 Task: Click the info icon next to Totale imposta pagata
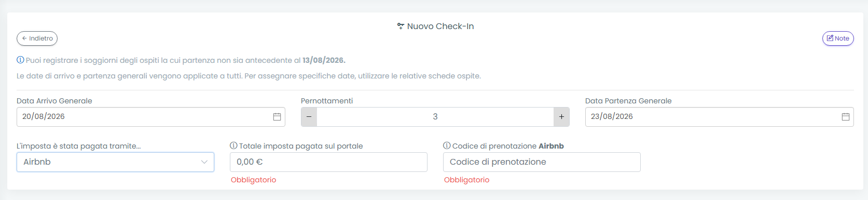[233, 146]
